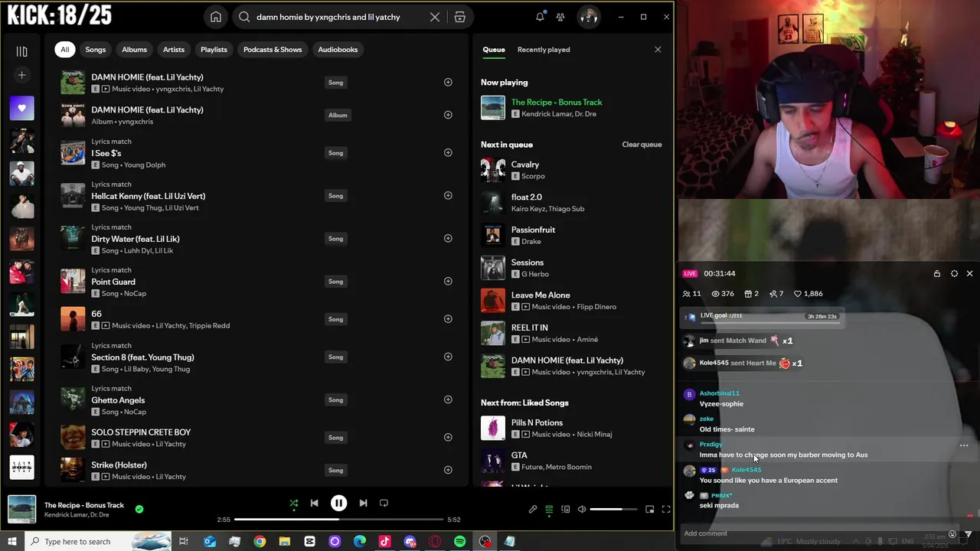Image resolution: width=980 pixels, height=551 pixels.
Task: Collapse Your Library sidebar icon
Action: point(21,51)
